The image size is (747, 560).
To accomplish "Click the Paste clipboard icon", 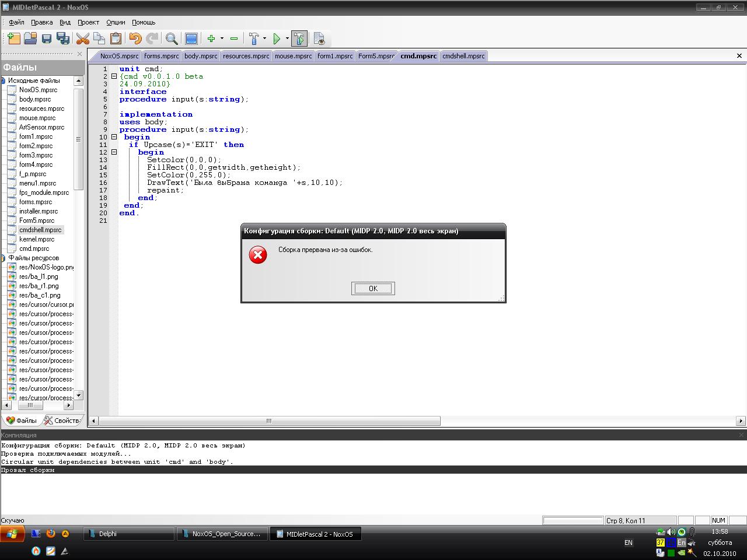I will point(116,38).
